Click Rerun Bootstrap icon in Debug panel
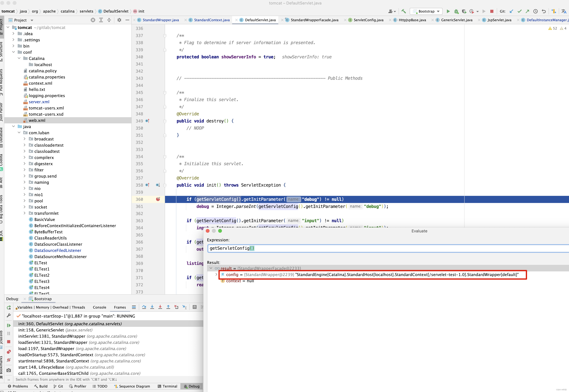Viewport: 569px width, 392px height. pos(9,307)
